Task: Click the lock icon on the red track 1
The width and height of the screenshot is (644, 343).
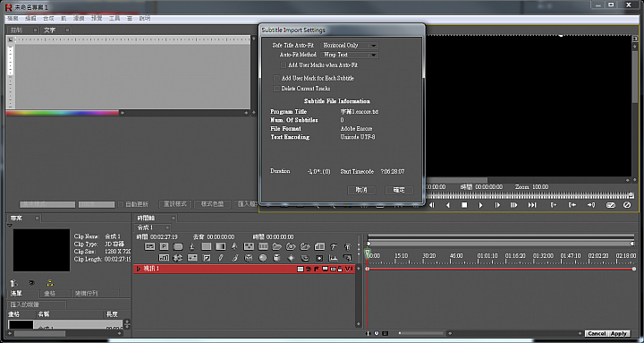Action: coord(340,269)
